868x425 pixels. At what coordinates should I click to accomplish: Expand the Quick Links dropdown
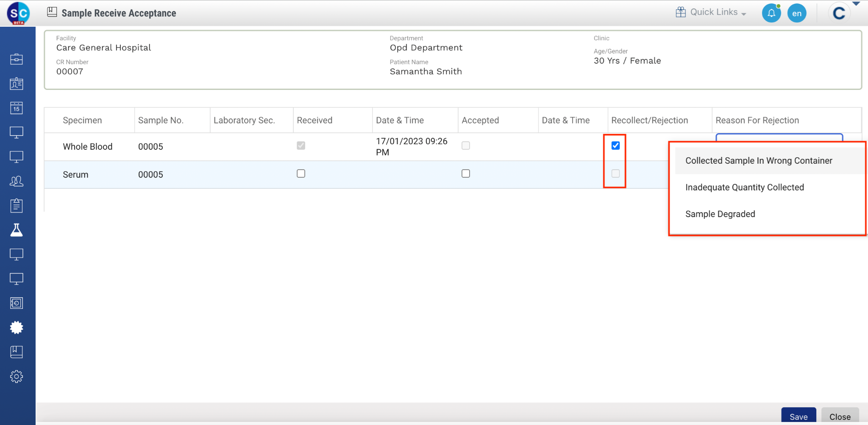coord(711,12)
